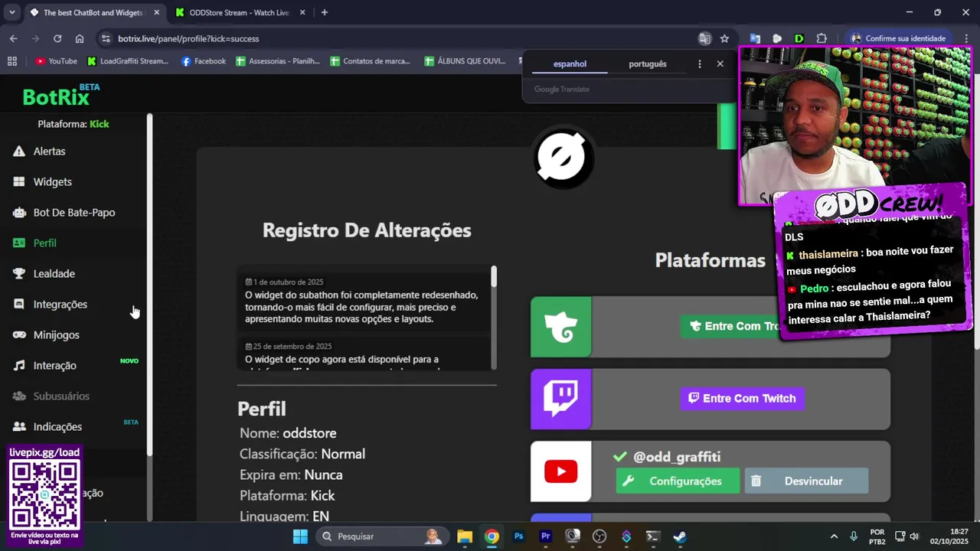980x551 pixels.
Task: Open Translate popup options three-dot menu
Action: 699,64
